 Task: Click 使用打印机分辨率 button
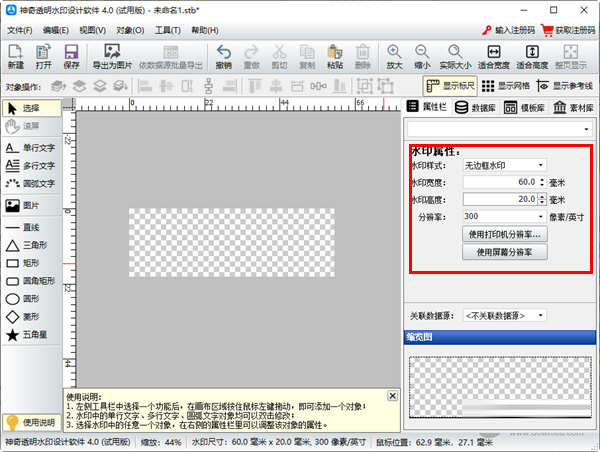pyautogui.click(x=505, y=234)
